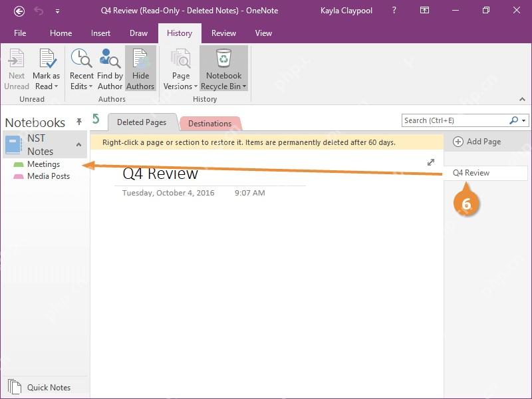Switch to the Insert ribbon tab
The height and width of the screenshot is (399, 532).
click(100, 33)
